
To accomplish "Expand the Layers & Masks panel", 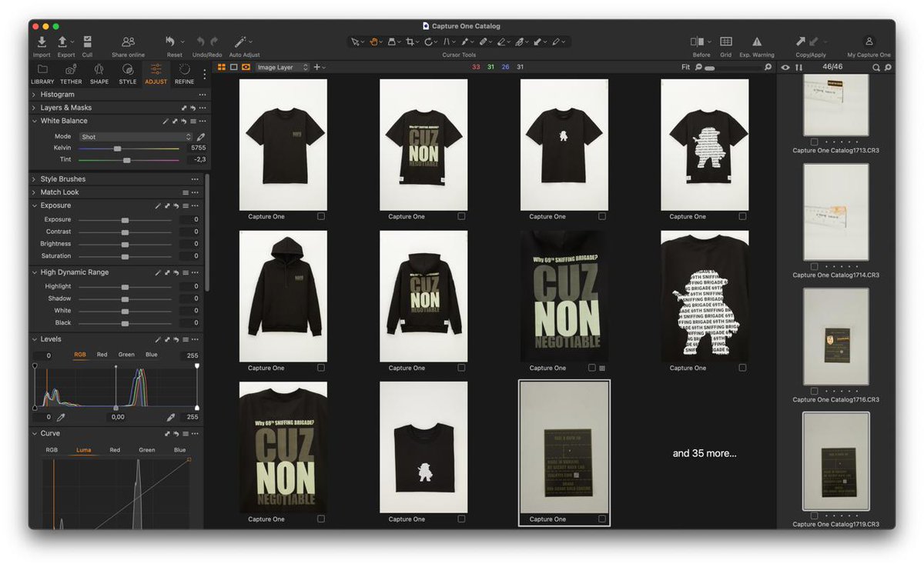I will [34, 108].
